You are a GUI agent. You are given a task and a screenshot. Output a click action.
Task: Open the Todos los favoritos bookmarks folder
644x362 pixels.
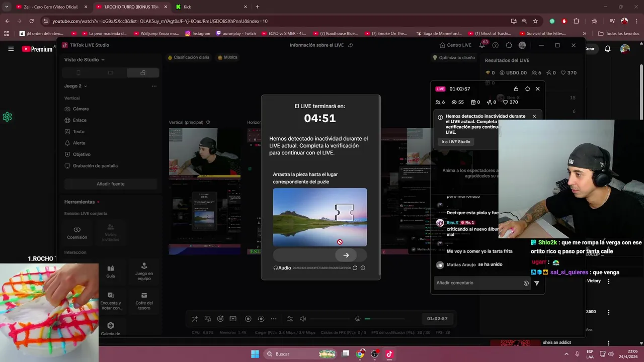point(619,34)
